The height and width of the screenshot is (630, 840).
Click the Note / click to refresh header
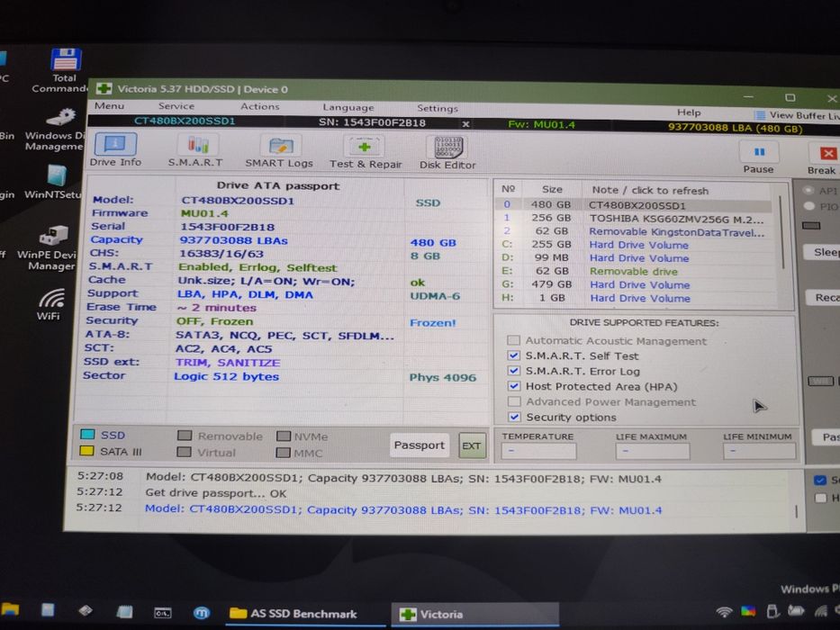point(650,190)
